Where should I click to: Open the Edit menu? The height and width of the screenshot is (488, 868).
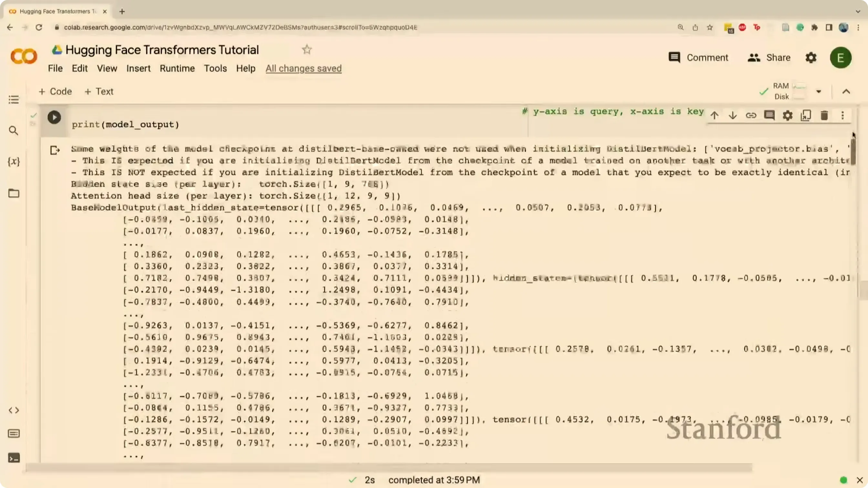pos(79,68)
